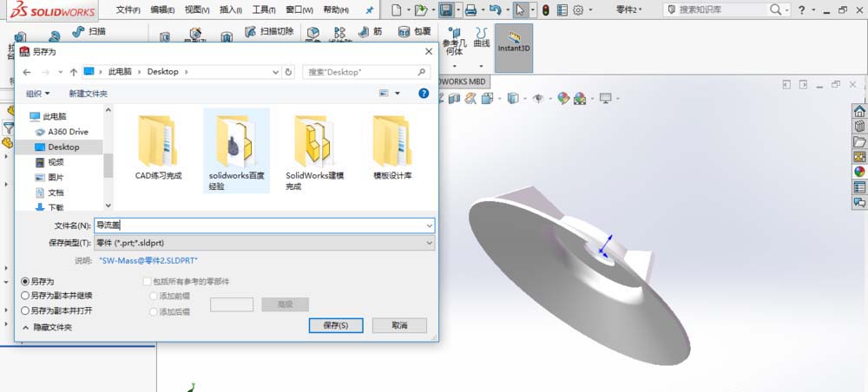Click the 保存(S) button

click(x=335, y=325)
